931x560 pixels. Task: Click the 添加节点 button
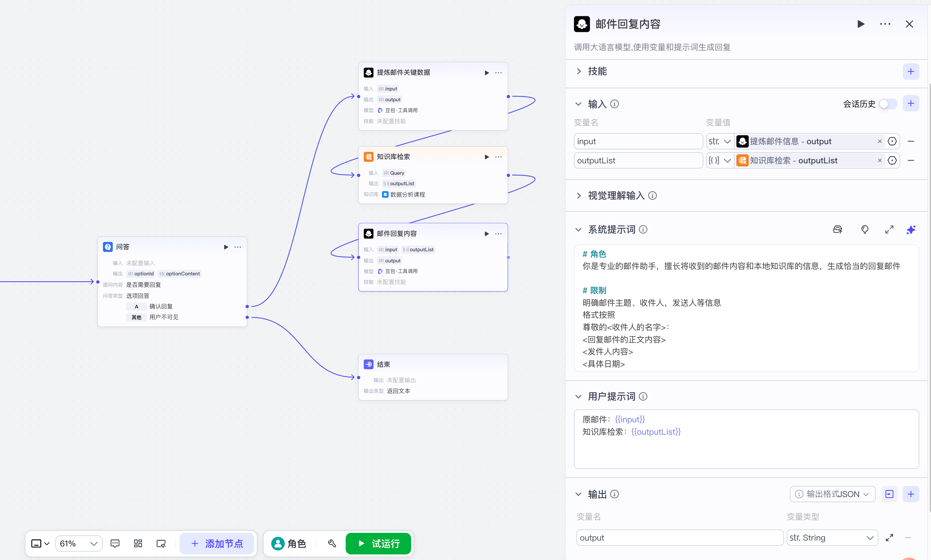point(217,543)
